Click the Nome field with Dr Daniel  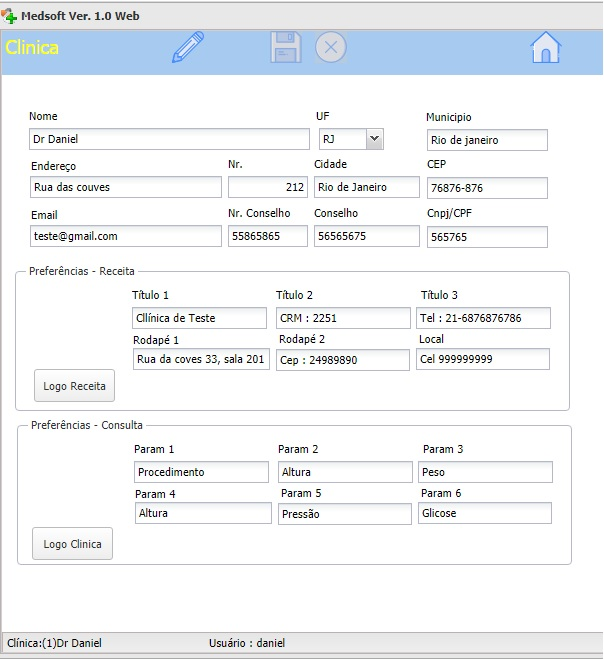click(x=169, y=139)
